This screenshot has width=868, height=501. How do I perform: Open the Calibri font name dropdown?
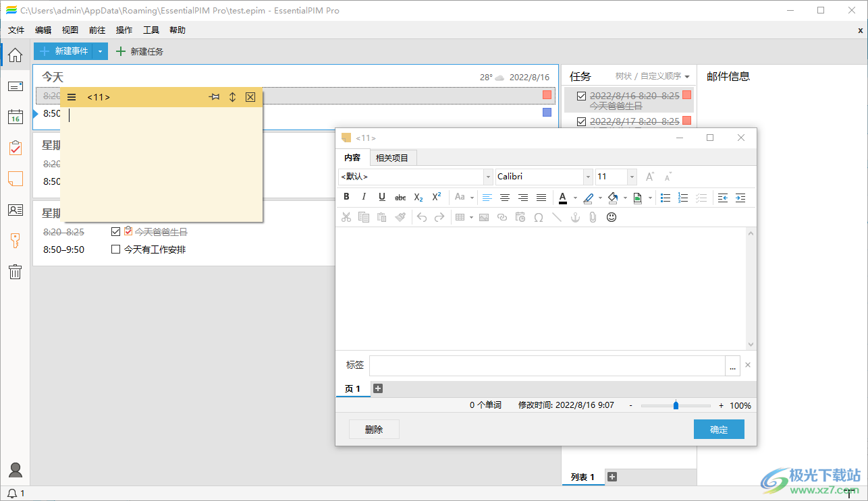point(588,177)
